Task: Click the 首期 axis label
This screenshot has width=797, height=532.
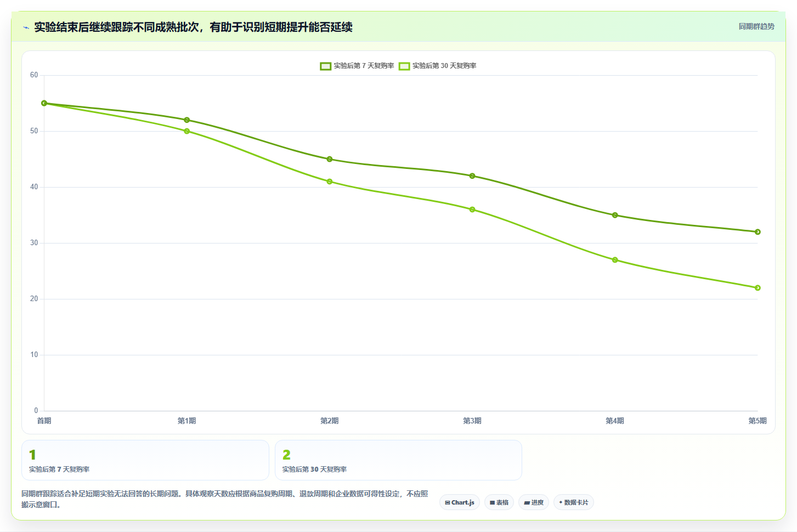Action: (44, 421)
